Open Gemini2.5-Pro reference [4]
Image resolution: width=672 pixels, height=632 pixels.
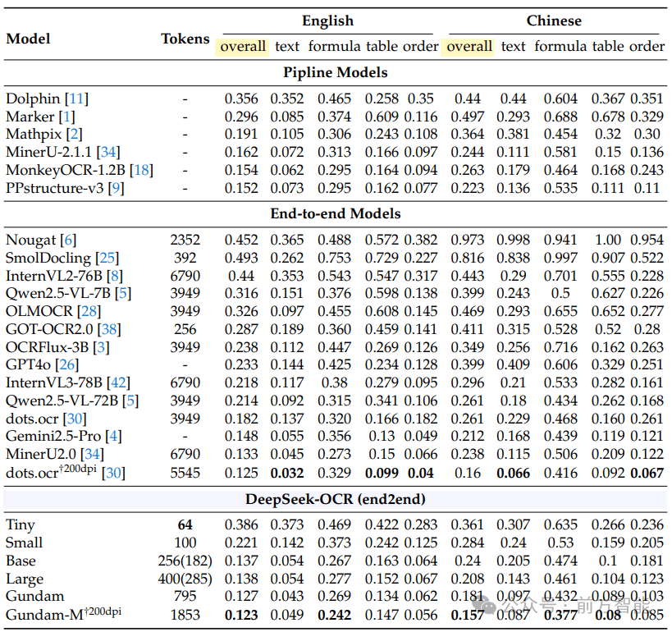pyautogui.click(x=113, y=436)
